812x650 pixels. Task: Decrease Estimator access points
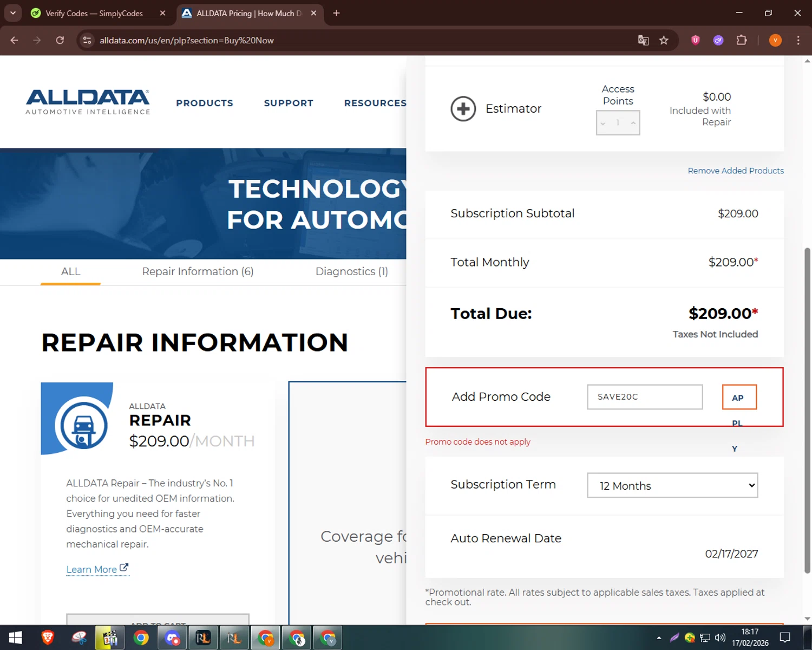[603, 123]
